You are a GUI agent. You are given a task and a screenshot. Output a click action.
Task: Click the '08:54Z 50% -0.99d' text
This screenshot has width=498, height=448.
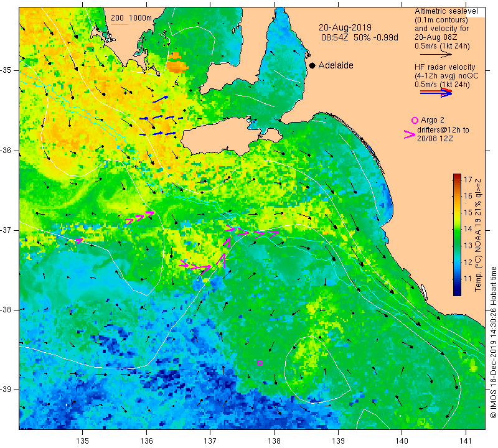[360, 37]
